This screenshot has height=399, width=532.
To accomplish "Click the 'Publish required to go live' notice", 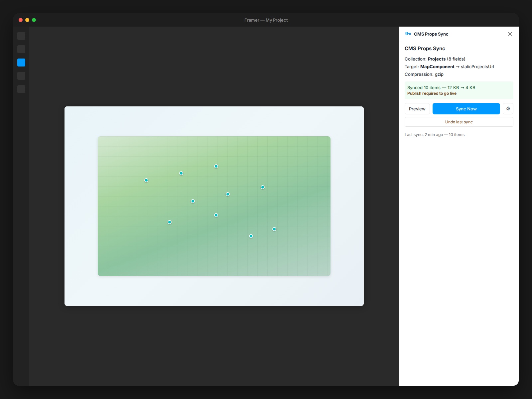I will click(x=432, y=93).
